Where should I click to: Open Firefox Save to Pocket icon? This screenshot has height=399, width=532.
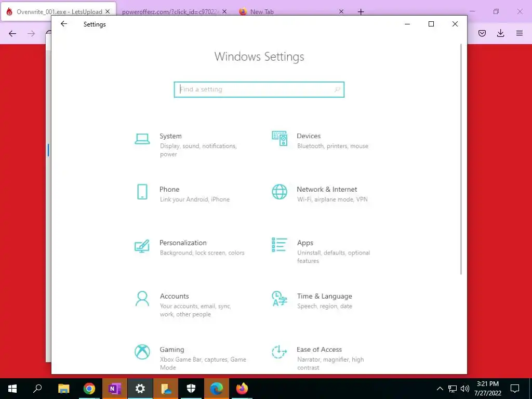pyautogui.click(x=482, y=33)
